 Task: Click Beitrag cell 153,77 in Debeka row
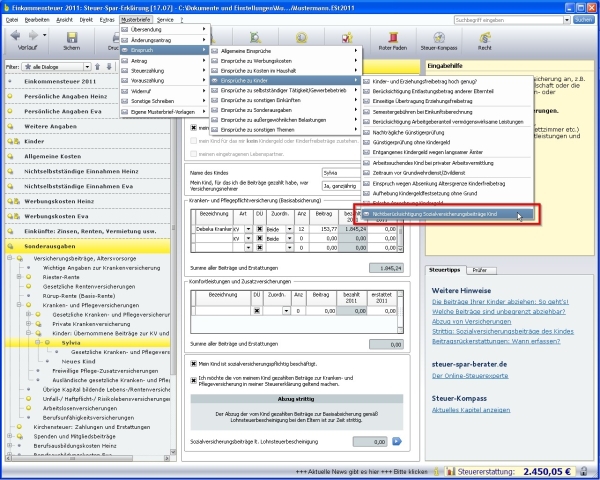tap(324, 229)
